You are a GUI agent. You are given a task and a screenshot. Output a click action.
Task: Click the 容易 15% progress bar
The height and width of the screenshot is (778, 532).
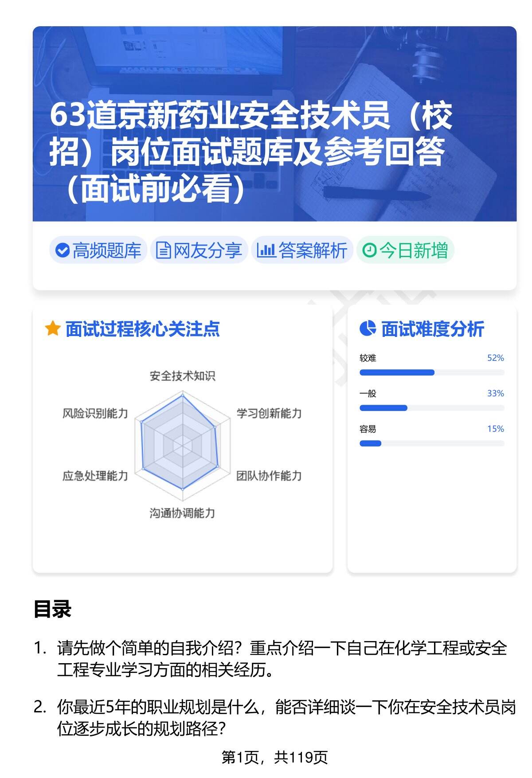(431, 443)
